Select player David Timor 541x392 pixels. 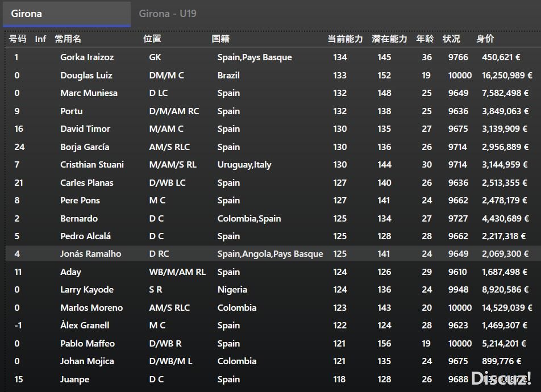coord(85,129)
